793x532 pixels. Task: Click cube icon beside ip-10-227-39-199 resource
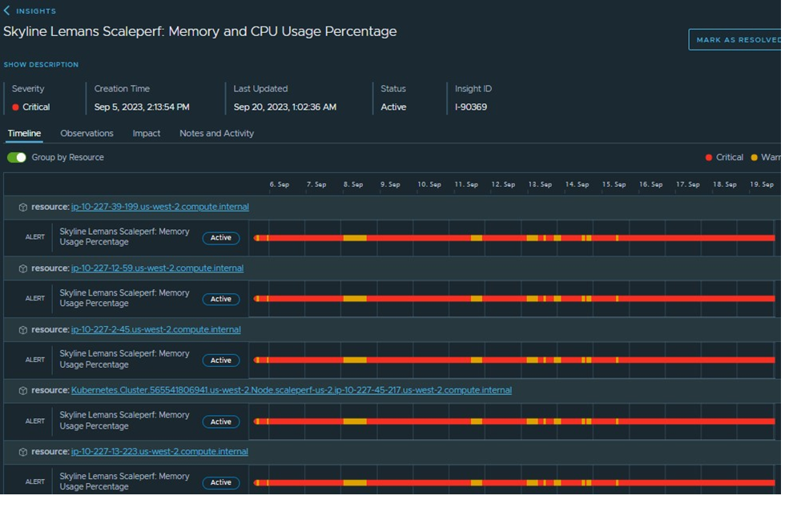pyautogui.click(x=23, y=207)
